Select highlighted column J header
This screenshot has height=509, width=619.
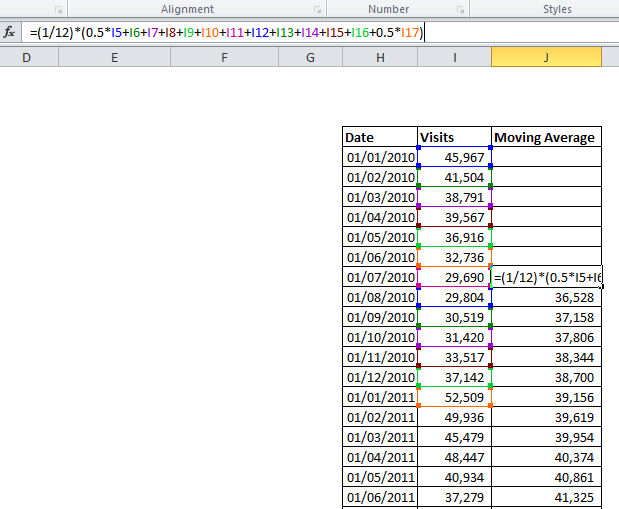point(546,58)
